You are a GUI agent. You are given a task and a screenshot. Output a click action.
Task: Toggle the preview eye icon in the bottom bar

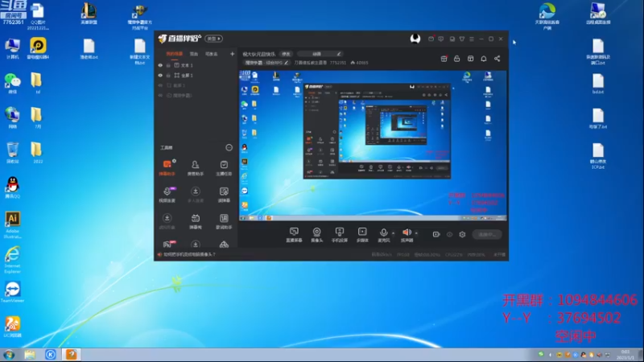point(449,234)
